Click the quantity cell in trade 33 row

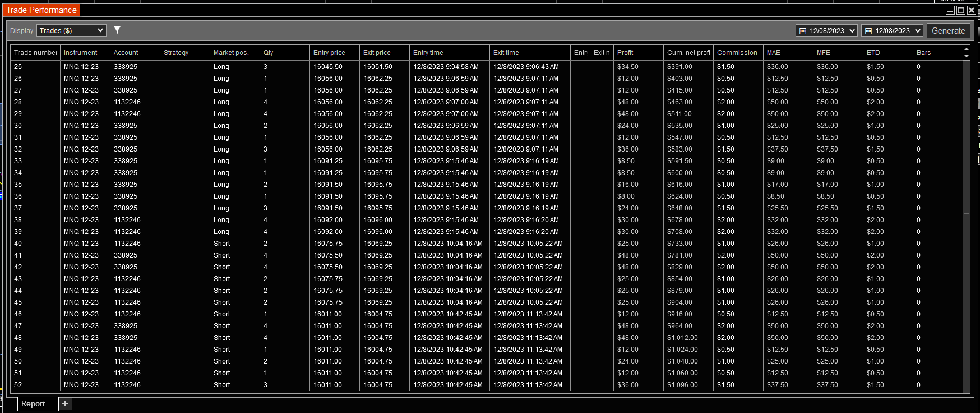tap(285, 161)
